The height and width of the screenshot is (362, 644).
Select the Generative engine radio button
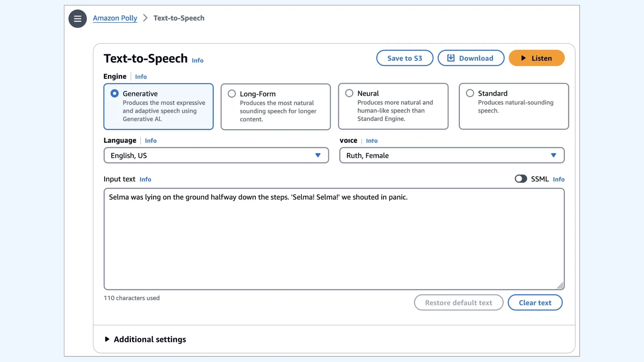point(114,94)
